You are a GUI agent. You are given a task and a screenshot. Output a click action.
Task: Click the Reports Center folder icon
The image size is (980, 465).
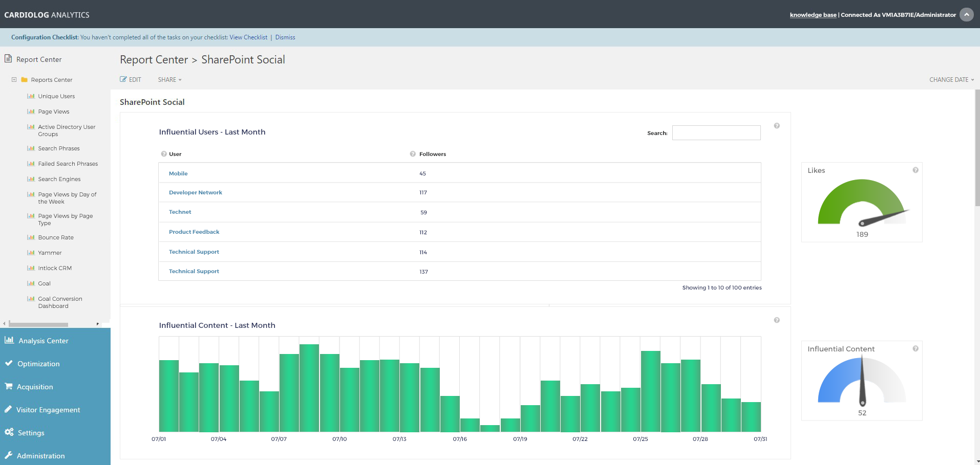pos(24,80)
